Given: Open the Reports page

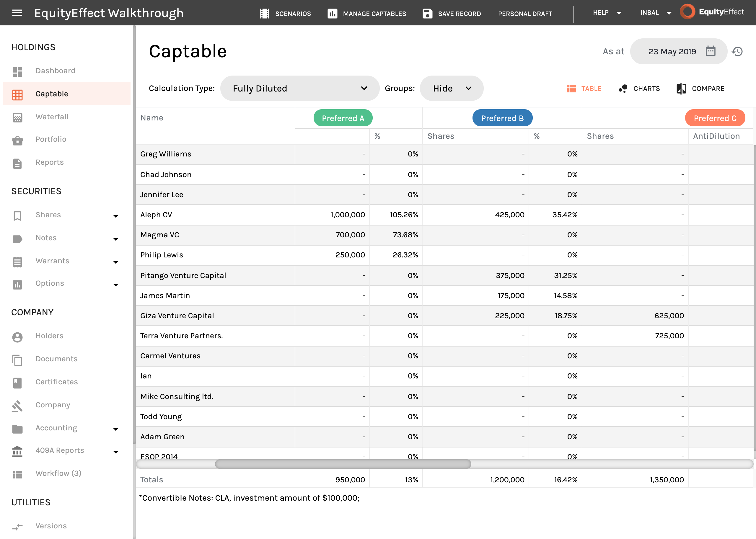Looking at the screenshot, I should coord(50,162).
